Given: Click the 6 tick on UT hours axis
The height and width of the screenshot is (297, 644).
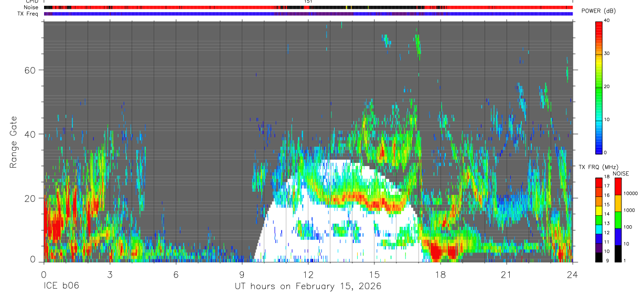Looking at the screenshot, I should [176, 274].
